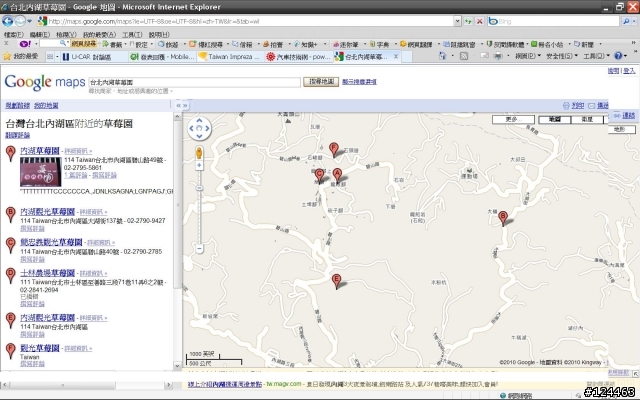
Task: Click the map zoom out minus button
Action: click(x=199, y=249)
